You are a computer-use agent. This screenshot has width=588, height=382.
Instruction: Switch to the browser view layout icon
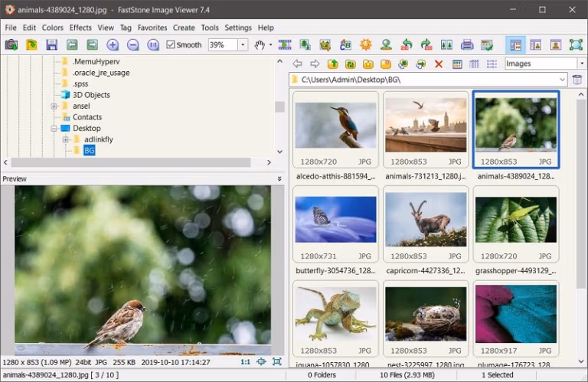(x=515, y=45)
